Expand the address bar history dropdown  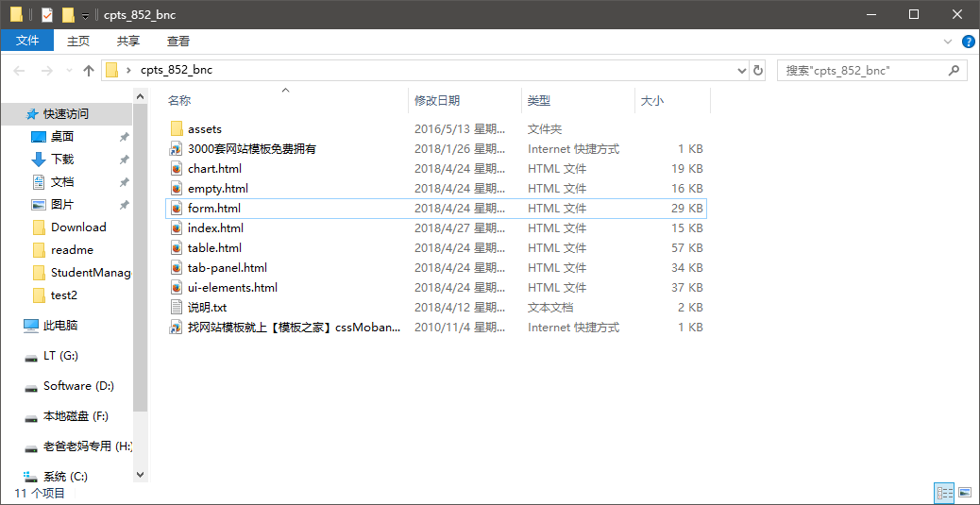(x=742, y=70)
